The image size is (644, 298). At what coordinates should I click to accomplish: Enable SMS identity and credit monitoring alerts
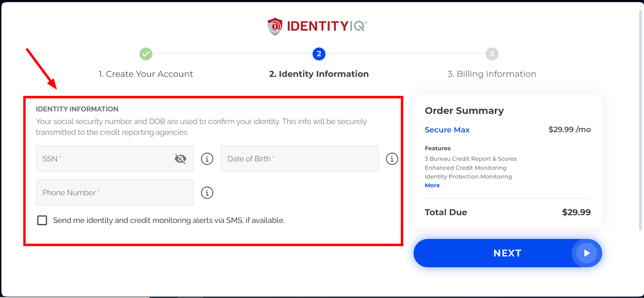tap(42, 220)
